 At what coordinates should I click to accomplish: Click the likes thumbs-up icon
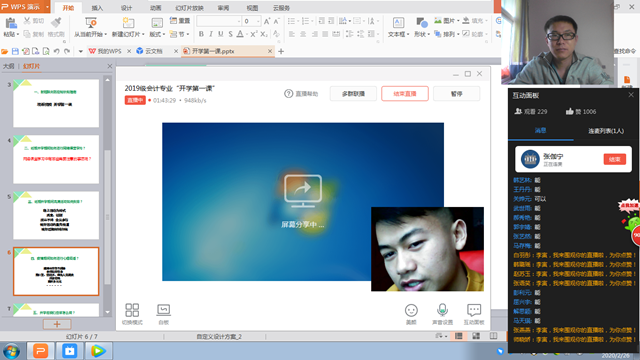point(569,111)
